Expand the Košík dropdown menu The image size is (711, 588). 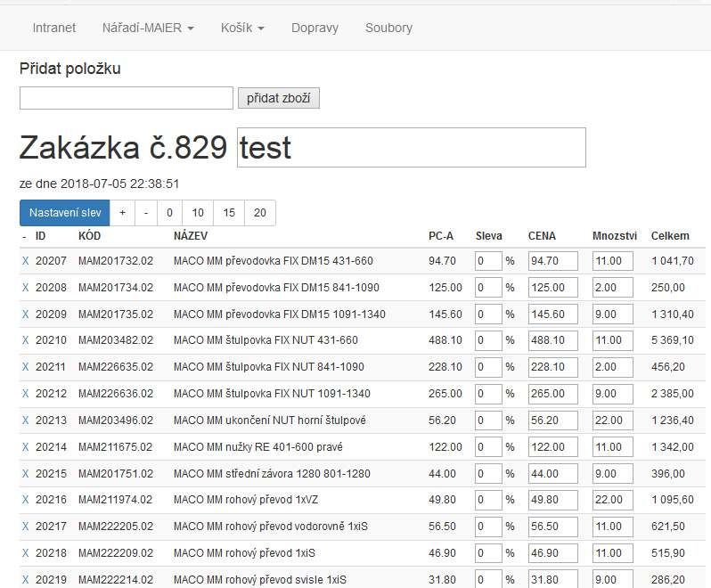click(242, 28)
